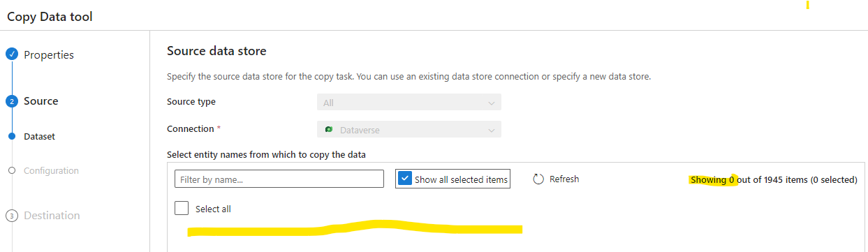Click the Source data store heading
Screen dimensions: 868x252
(216, 51)
